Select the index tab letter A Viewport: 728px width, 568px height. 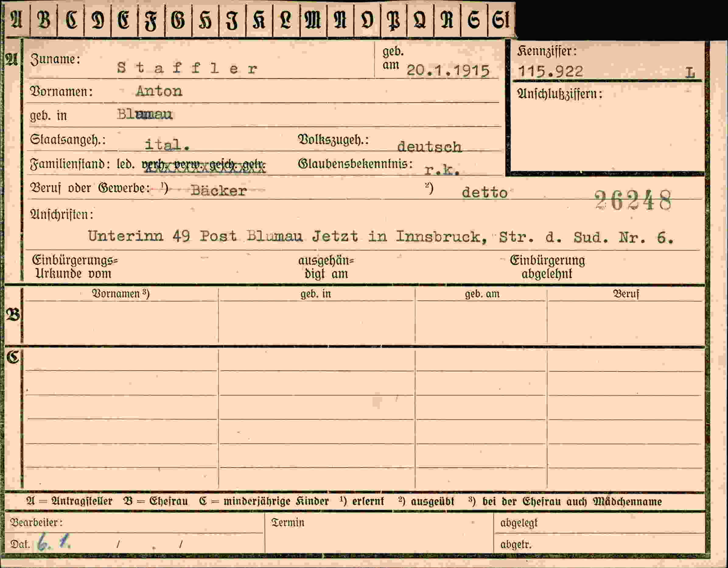pyautogui.click(x=17, y=20)
